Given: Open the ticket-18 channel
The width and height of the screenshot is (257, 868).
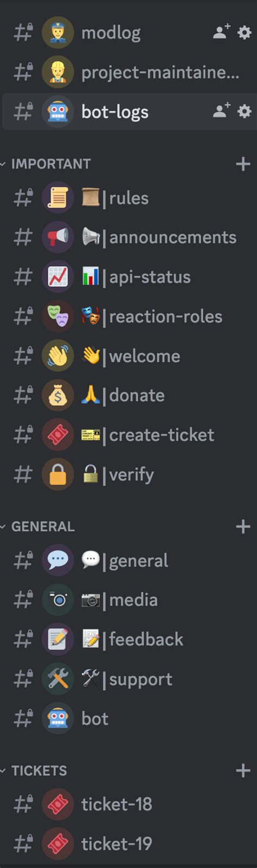Looking at the screenshot, I should click(x=128, y=804).
